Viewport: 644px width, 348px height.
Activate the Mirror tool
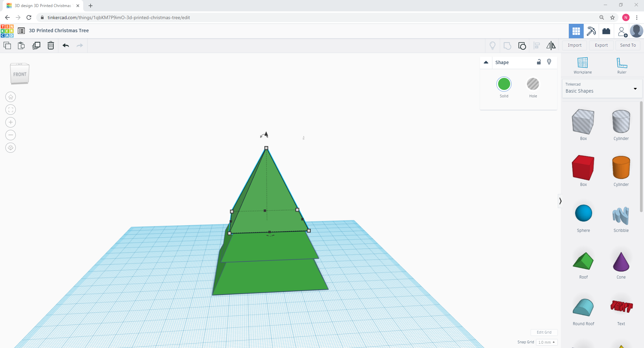point(551,46)
